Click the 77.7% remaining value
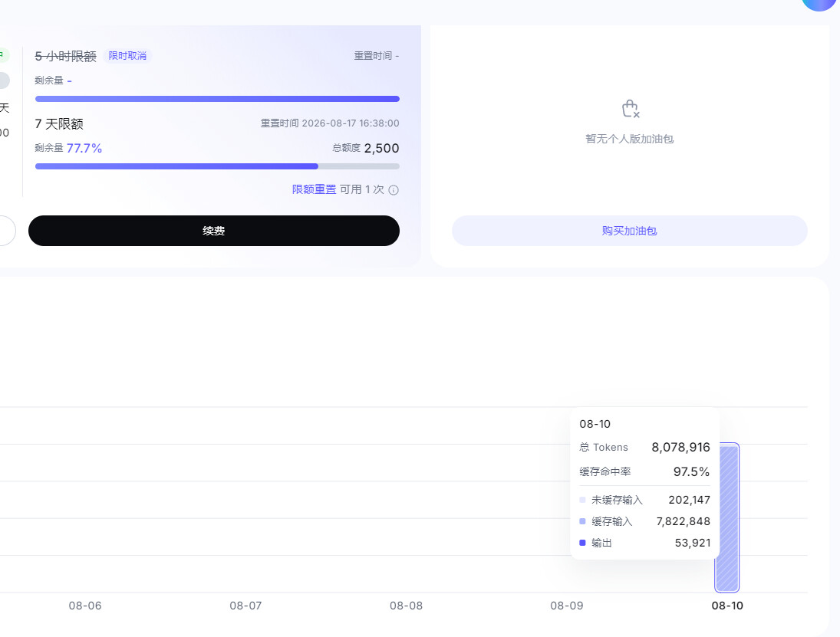Image resolution: width=840 pixels, height=637 pixels. [x=84, y=148]
